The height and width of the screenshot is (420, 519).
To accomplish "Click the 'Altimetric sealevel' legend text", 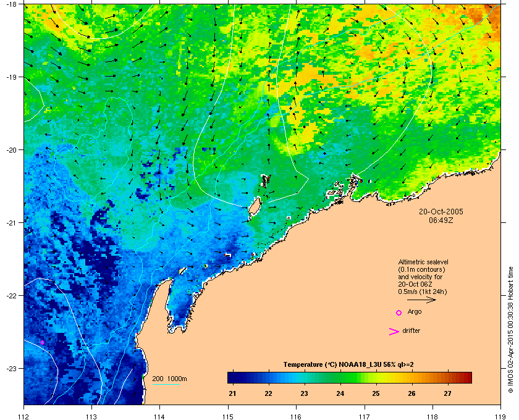I will tap(423, 262).
